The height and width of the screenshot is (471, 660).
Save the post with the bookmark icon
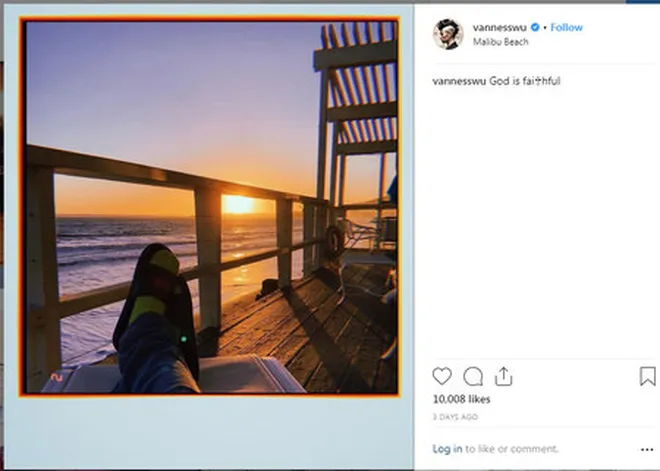(647, 376)
